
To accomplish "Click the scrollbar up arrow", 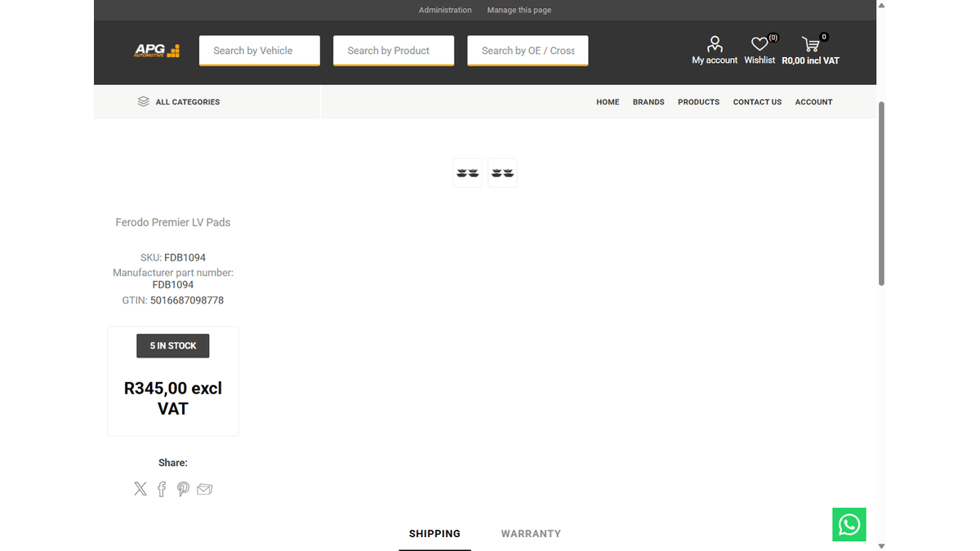I will (881, 5).
